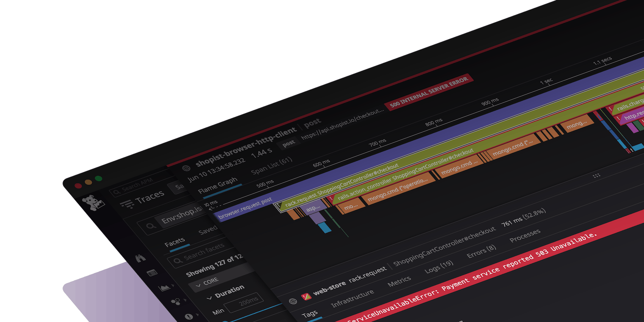Click the web-store service error icon
The width and height of the screenshot is (644, 322).
(x=305, y=296)
